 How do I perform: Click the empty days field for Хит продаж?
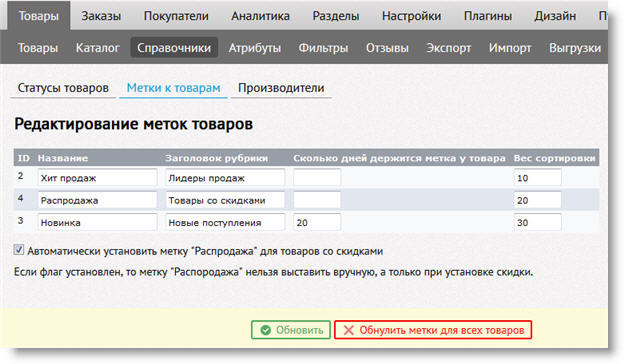pyautogui.click(x=317, y=178)
